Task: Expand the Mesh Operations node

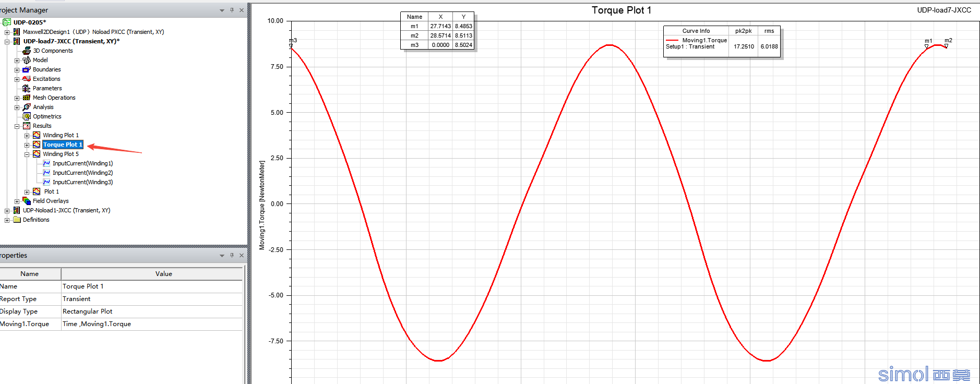Action: tap(17, 98)
